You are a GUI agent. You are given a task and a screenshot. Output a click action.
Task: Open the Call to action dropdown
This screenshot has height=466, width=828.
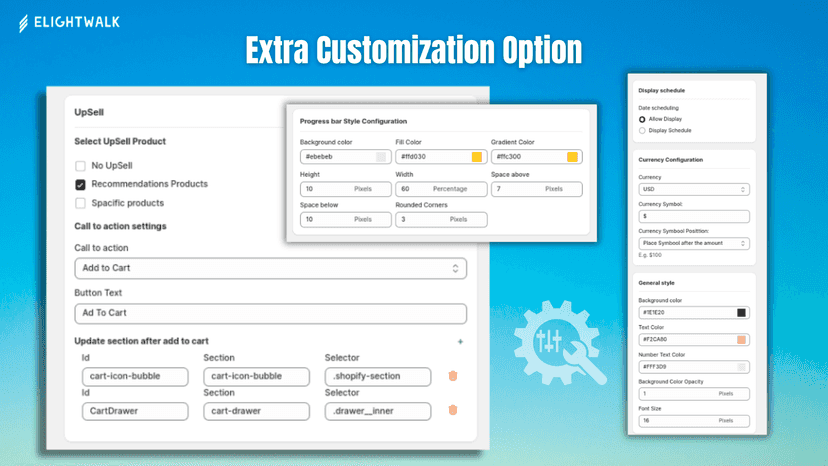coord(270,268)
